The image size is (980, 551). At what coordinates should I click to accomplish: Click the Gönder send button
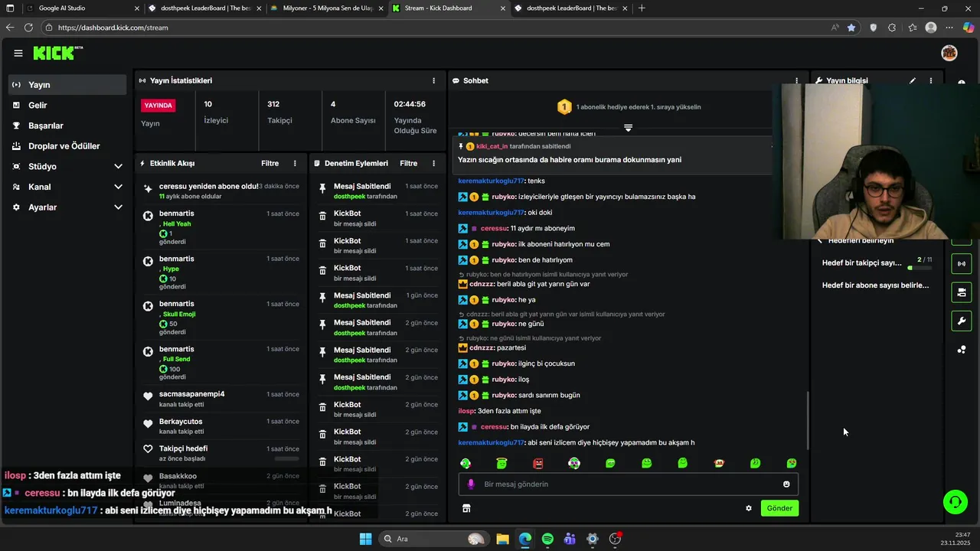[779, 508]
